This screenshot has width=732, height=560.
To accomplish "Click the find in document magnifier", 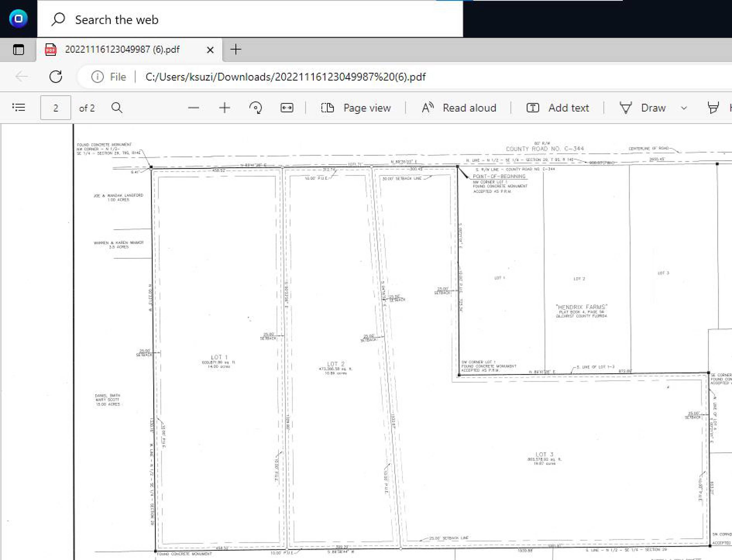I will tap(117, 108).
